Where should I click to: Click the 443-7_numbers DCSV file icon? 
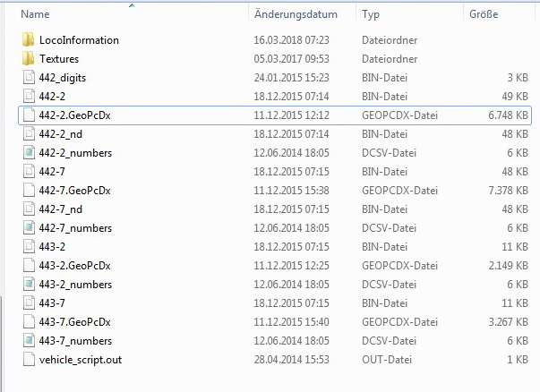point(27,341)
